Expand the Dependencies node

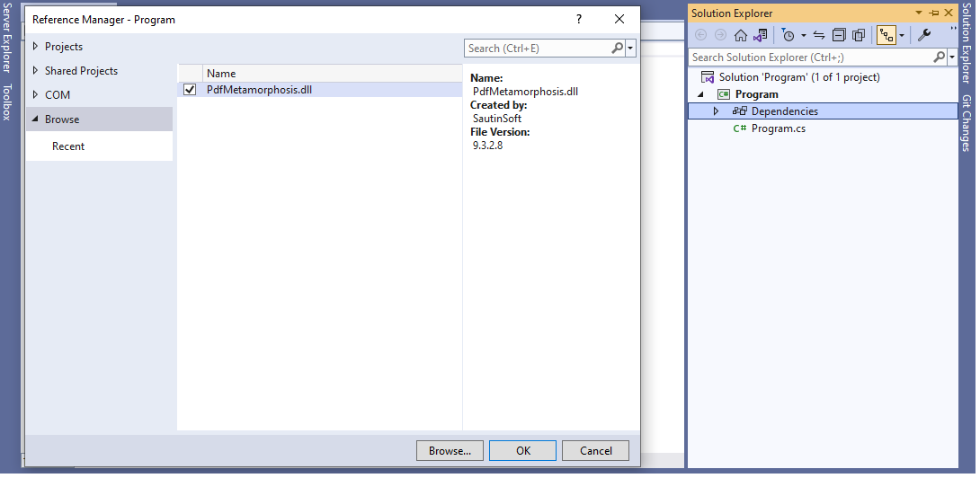coord(716,111)
